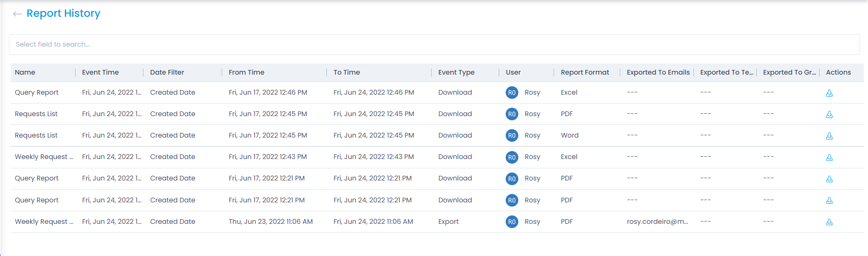868x256 pixels.
Task: Download the Requests List PDF report
Action: pyautogui.click(x=829, y=115)
